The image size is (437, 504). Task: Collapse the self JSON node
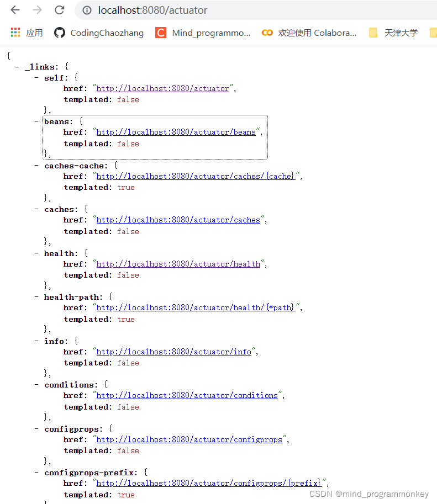point(36,78)
